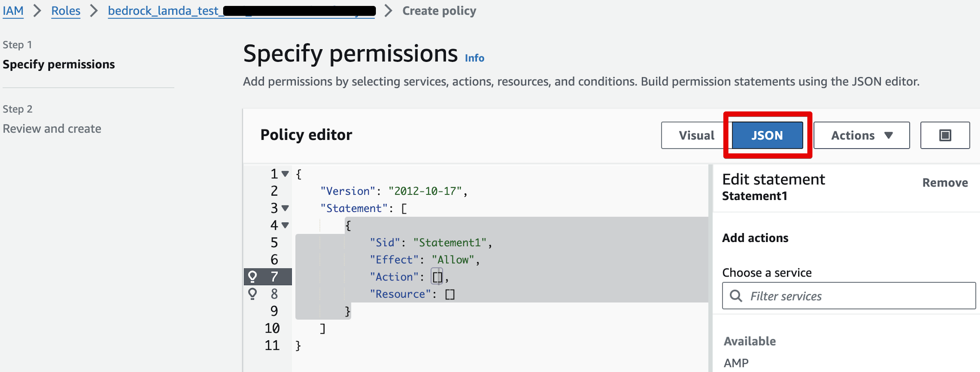Viewport: 980px width, 372px height.
Task: Click line number 11 in the gutter
Action: click(x=272, y=345)
